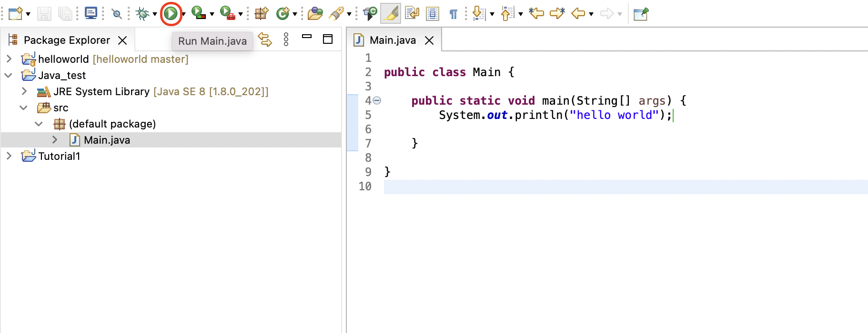Open the Debug configurations dropdown arrow

155,14
